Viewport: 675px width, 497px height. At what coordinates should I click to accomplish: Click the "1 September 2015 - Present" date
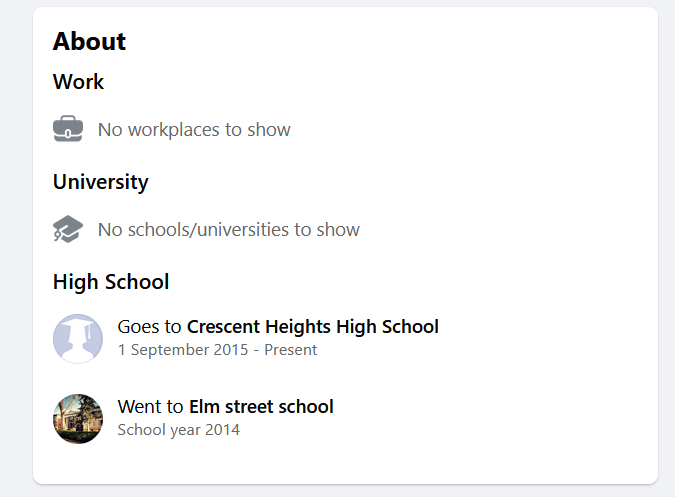(x=217, y=350)
